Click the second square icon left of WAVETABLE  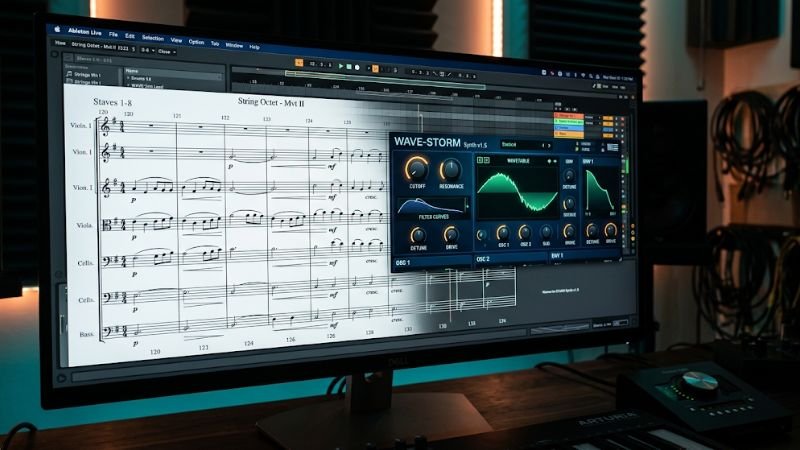pos(487,160)
